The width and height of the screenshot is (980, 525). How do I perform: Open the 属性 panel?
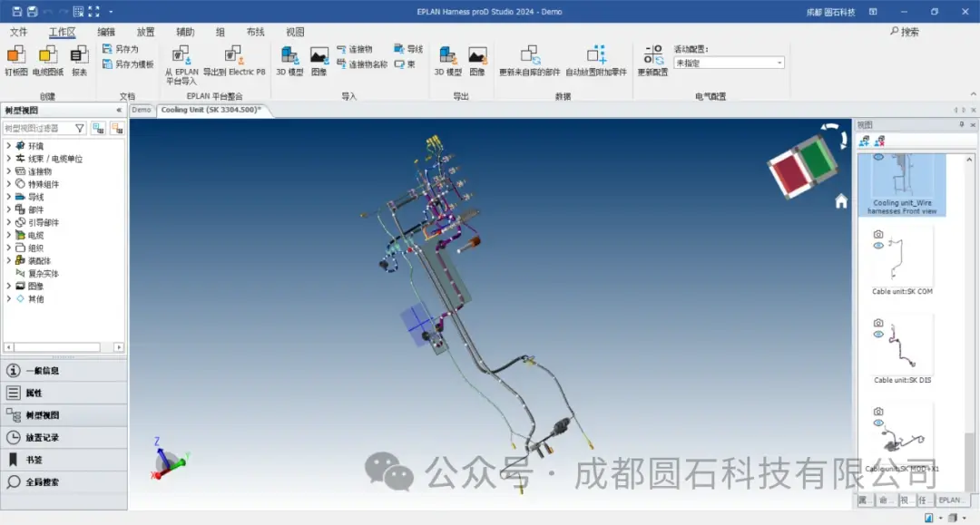click(x=64, y=393)
